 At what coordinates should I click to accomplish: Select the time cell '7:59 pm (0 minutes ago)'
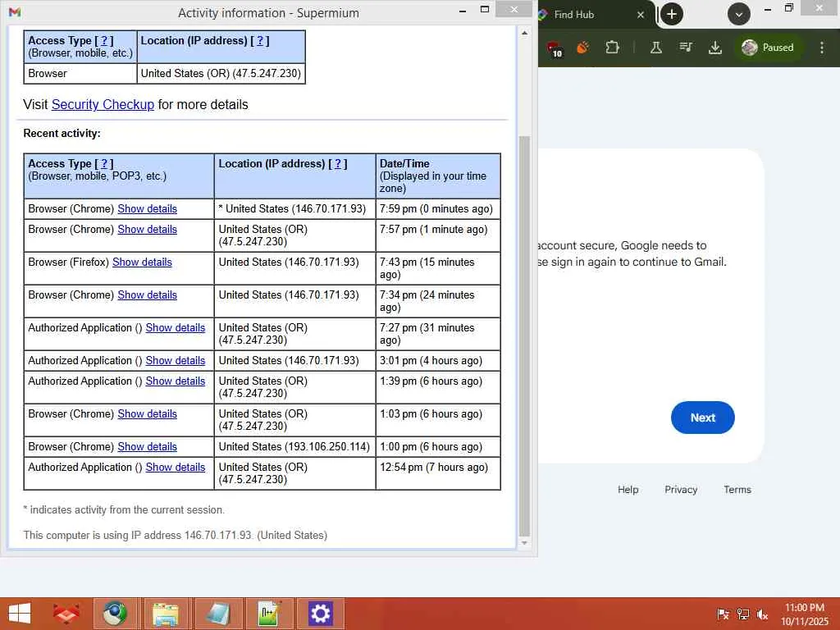click(438, 209)
